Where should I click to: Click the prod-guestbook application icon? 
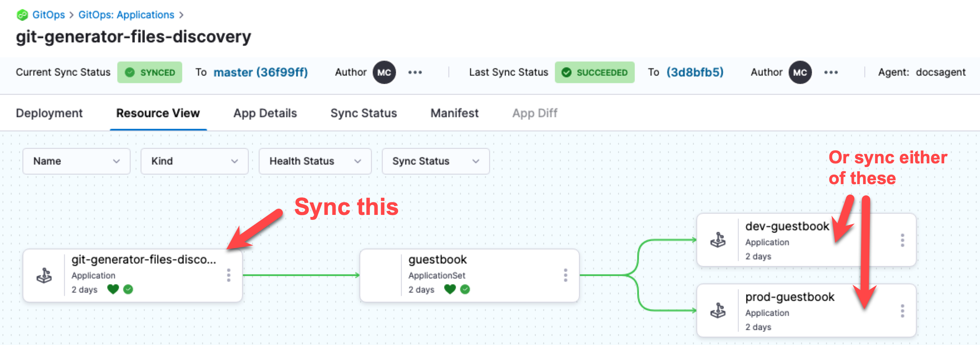point(718,311)
